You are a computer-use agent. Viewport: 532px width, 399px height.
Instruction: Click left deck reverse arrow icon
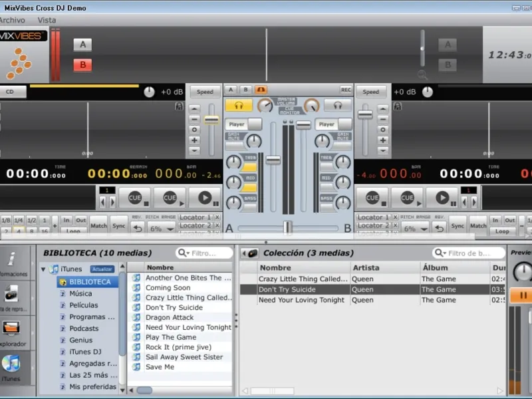tap(138, 228)
